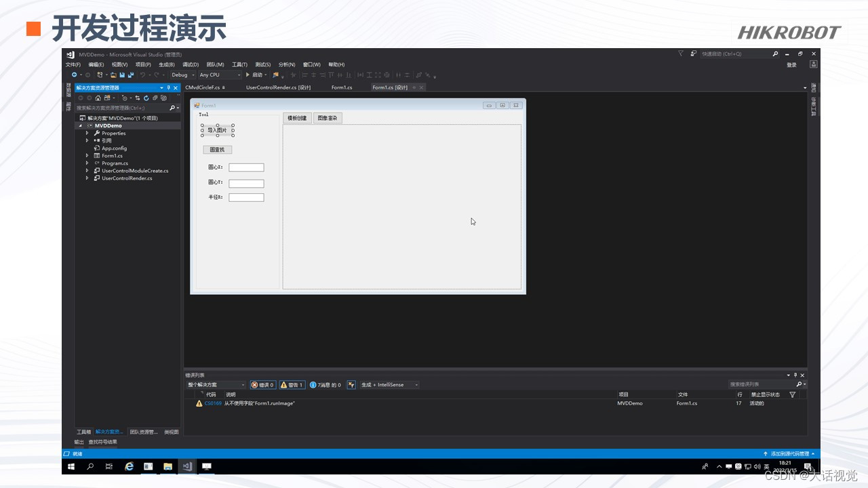This screenshot has width=868, height=488.
Task: Expand the 引用 references node arrow
Action: click(87, 140)
